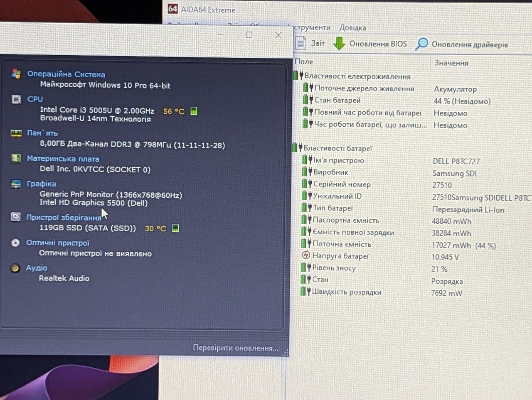Open the Операційна Система section heading
The width and height of the screenshot is (532, 400).
[66, 74]
